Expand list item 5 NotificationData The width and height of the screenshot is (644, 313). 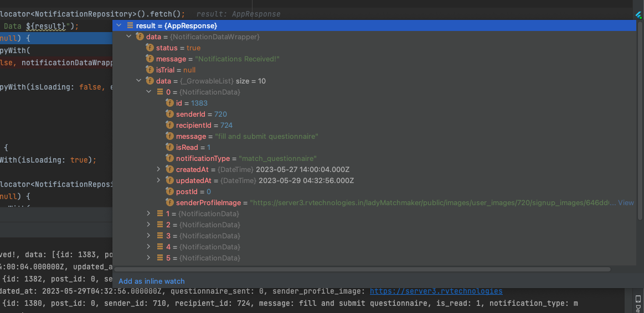click(148, 258)
